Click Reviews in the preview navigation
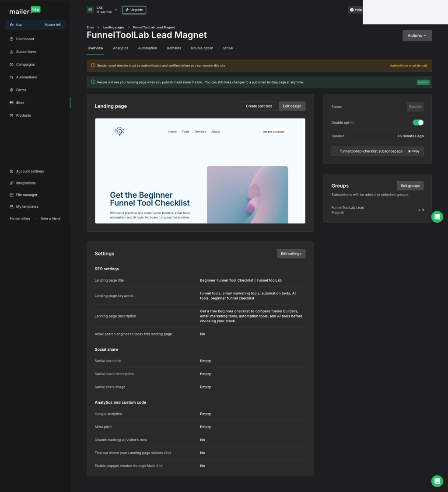The width and height of the screenshot is (448, 492). click(x=200, y=132)
